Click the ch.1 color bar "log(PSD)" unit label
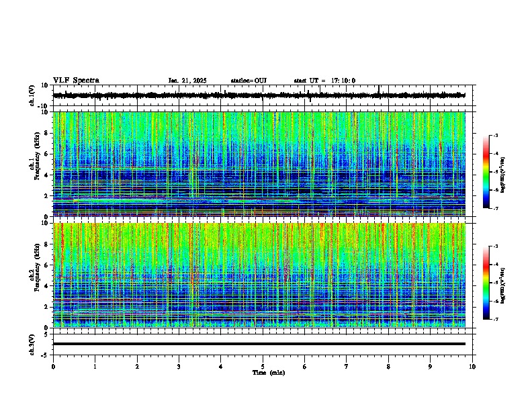 503,175
